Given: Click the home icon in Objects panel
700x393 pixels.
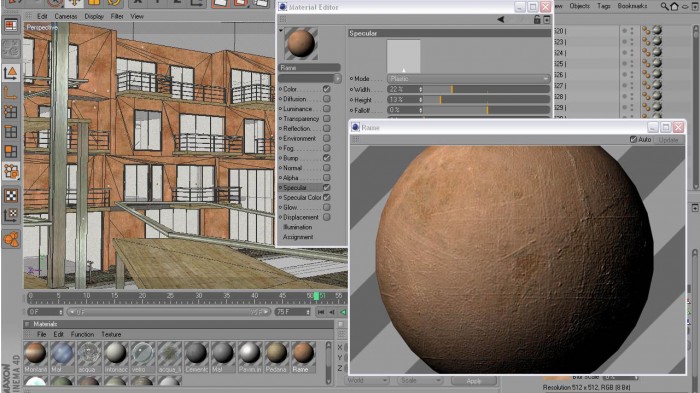Looking at the screenshot, I should coord(675,6).
